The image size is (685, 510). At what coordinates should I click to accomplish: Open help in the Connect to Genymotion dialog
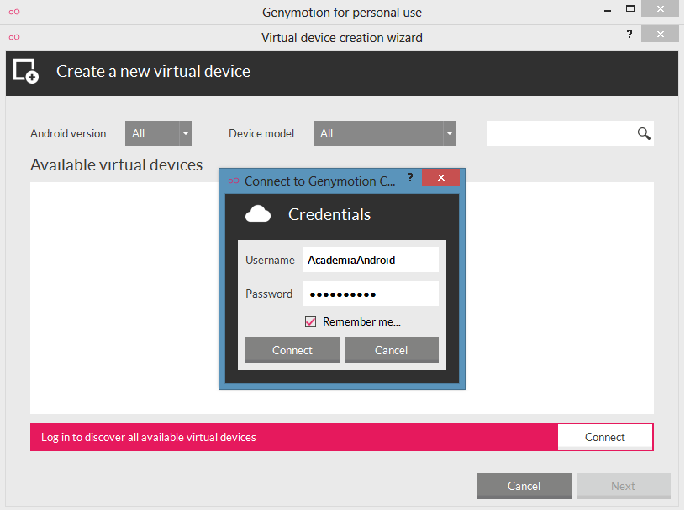[x=410, y=177]
